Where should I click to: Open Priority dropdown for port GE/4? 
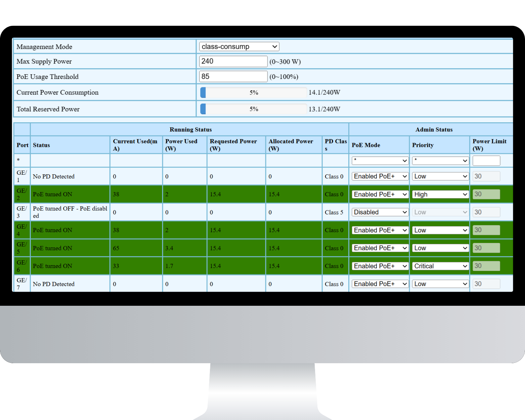[440, 230]
